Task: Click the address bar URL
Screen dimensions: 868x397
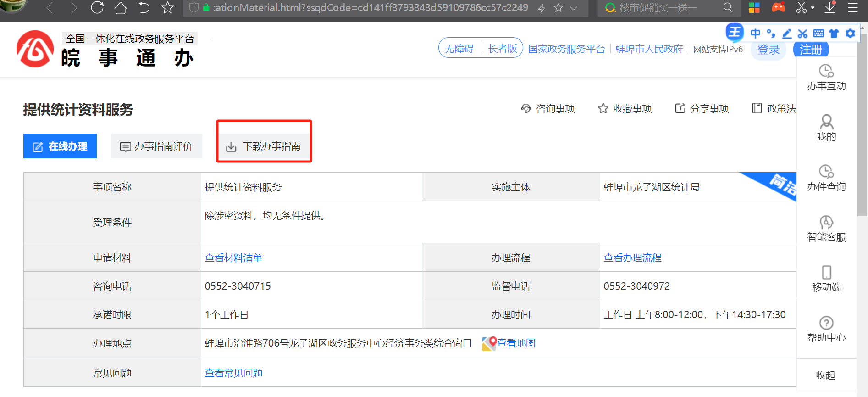Action: point(370,8)
